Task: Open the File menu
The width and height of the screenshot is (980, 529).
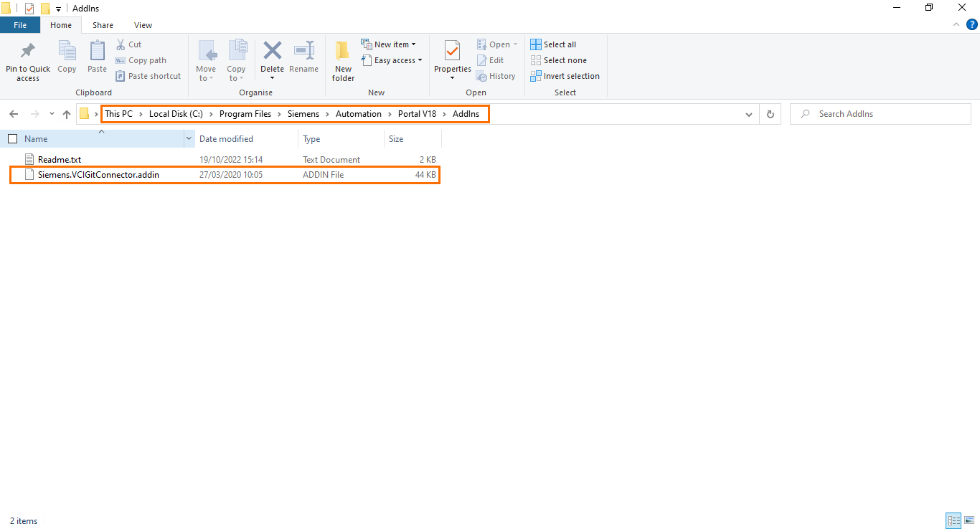Action: click(20, 24)
